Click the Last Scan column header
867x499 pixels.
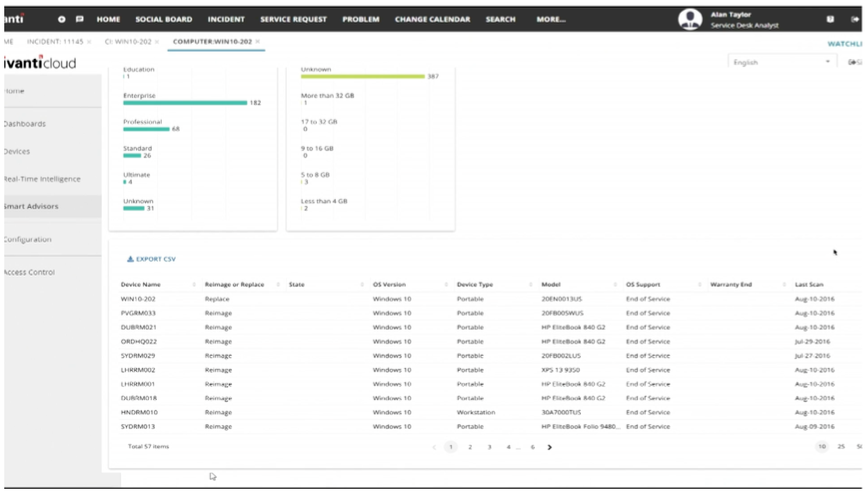pyautogui.click(x=809, y=284)
